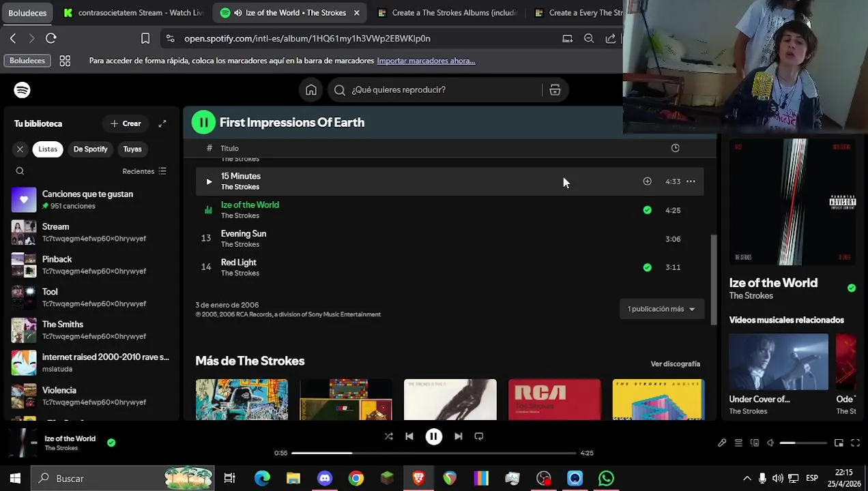Viewport: 868px width, 491px height.
Task: Open the Pinback playlist
Action: [90, 265]
